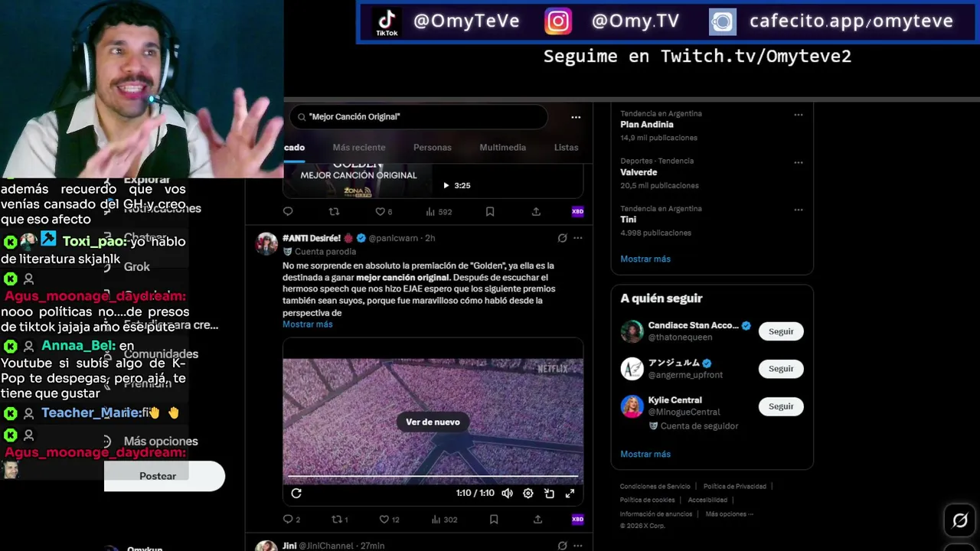Open Candiace Stan Account avatar
This screenshot has height=551, width=980.
tap(632, 331)
